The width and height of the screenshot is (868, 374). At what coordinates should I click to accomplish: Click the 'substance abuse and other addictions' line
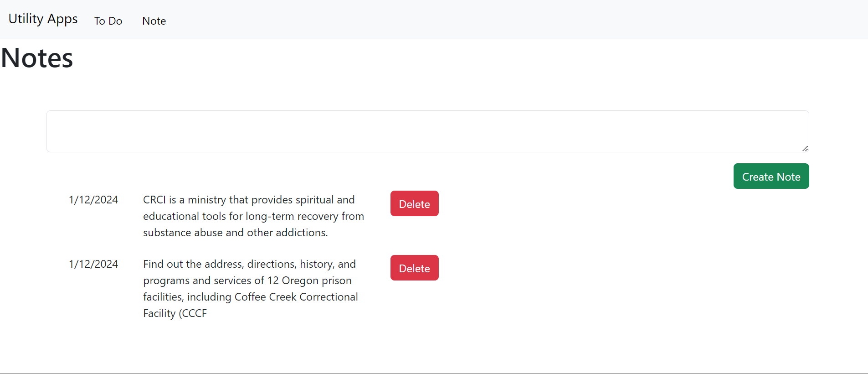236,233
